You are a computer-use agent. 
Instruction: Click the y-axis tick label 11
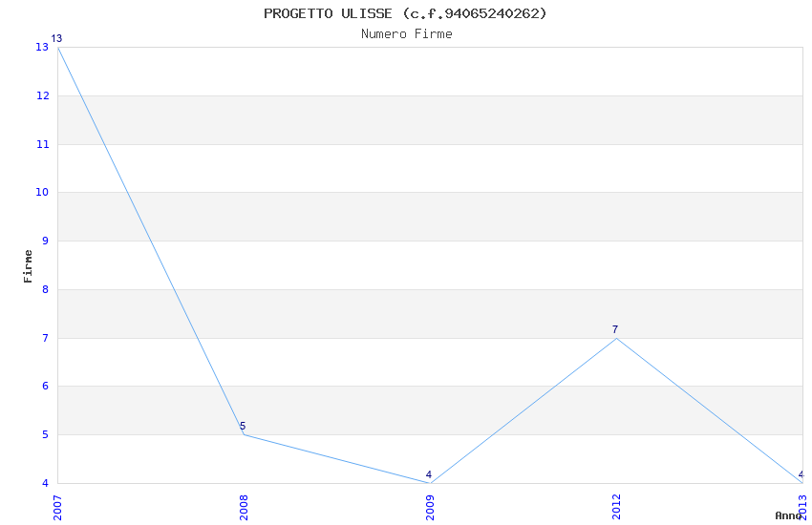click(x=43, y=144)
